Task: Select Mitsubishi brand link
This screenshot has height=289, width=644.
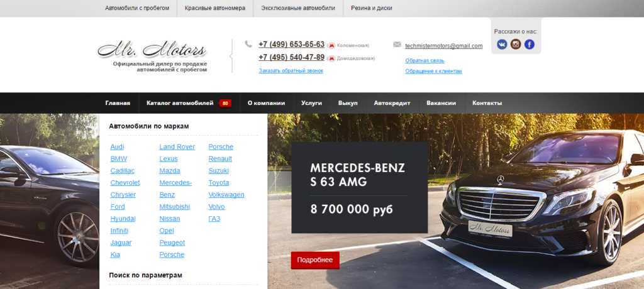Action: (x=175, y=207)
